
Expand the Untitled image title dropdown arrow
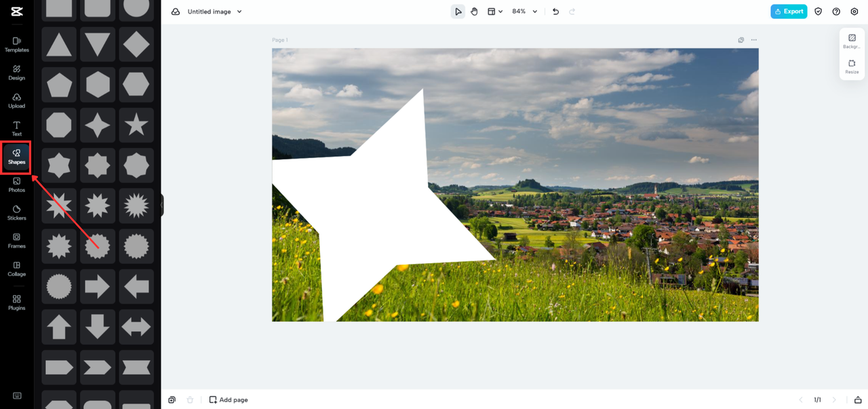tap(239, 12)
